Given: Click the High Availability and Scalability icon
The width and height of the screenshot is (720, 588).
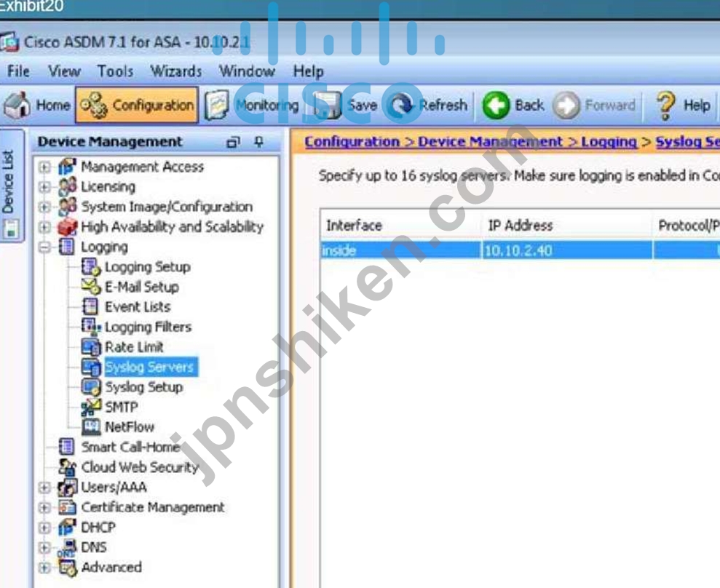Looking at the screenshot, I should 67,227.
